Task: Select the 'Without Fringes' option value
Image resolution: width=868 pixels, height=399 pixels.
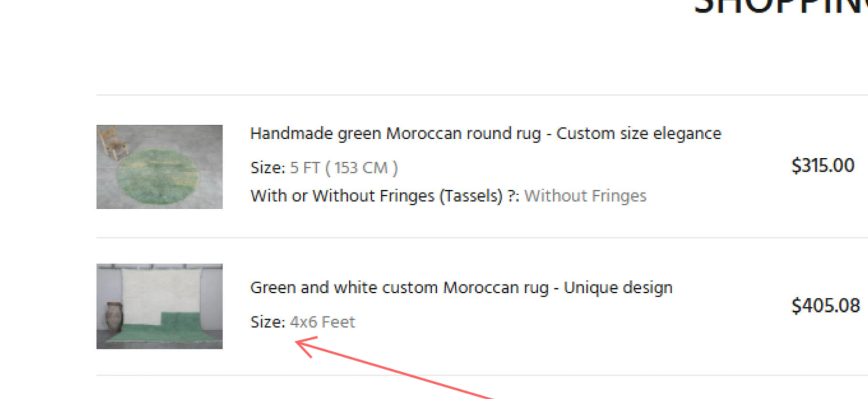Action: click(x=585, y=196)
